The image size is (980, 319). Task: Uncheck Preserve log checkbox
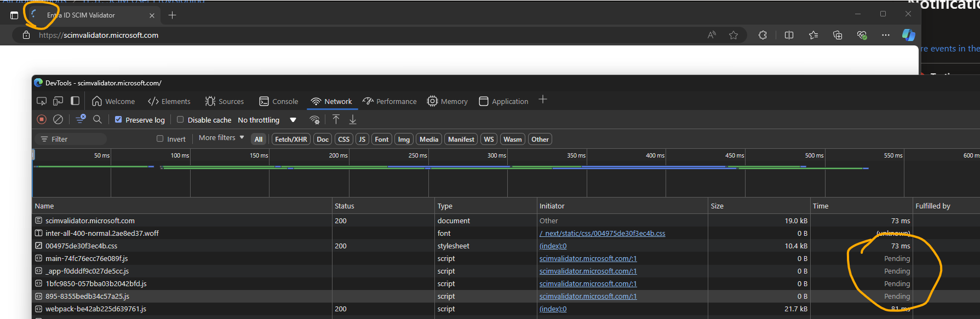tap(118, 119)
